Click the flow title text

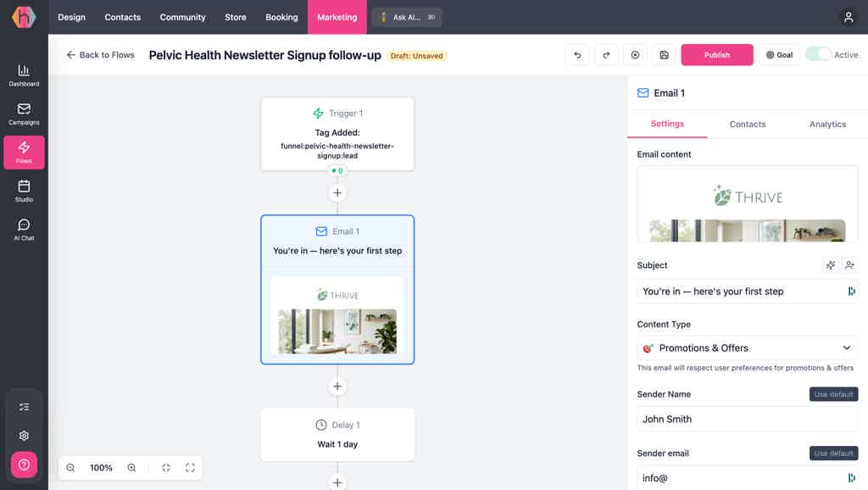264,55
